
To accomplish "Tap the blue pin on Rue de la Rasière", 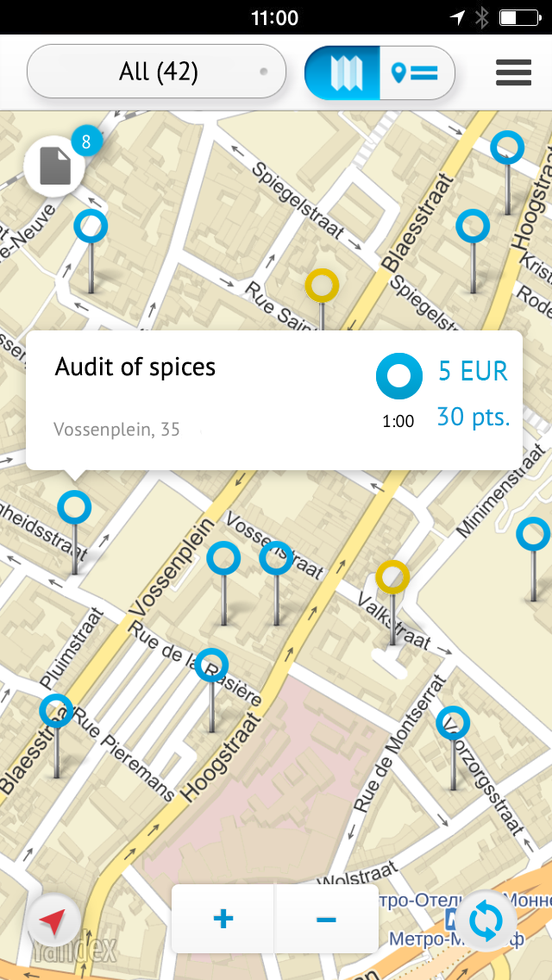I will coord(211,665).
